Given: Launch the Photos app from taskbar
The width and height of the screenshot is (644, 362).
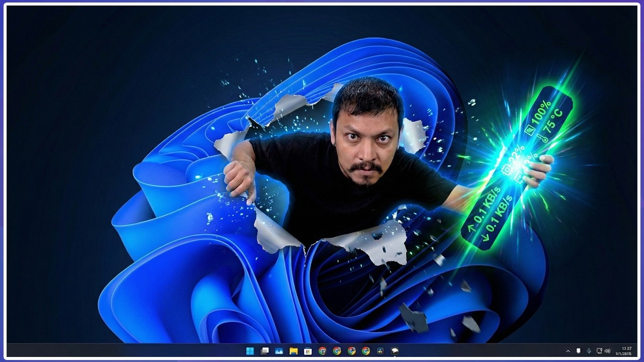Looking at the screenshot, I should point(279,351).
